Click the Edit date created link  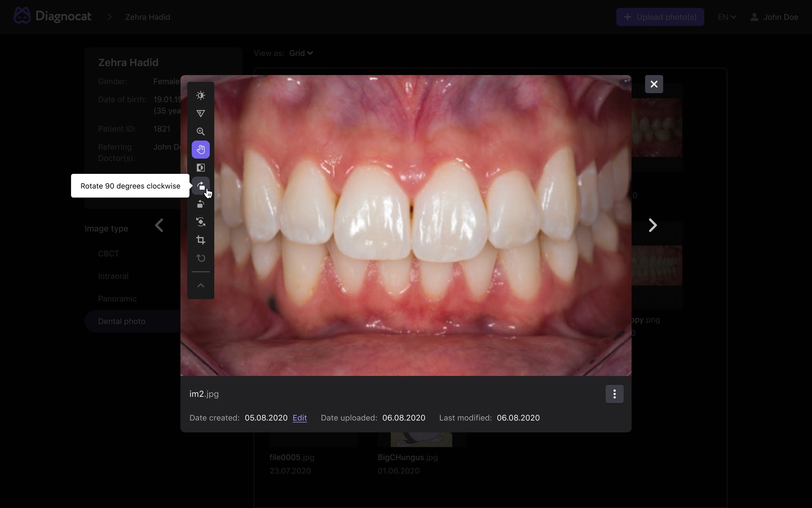pos(299,418)
